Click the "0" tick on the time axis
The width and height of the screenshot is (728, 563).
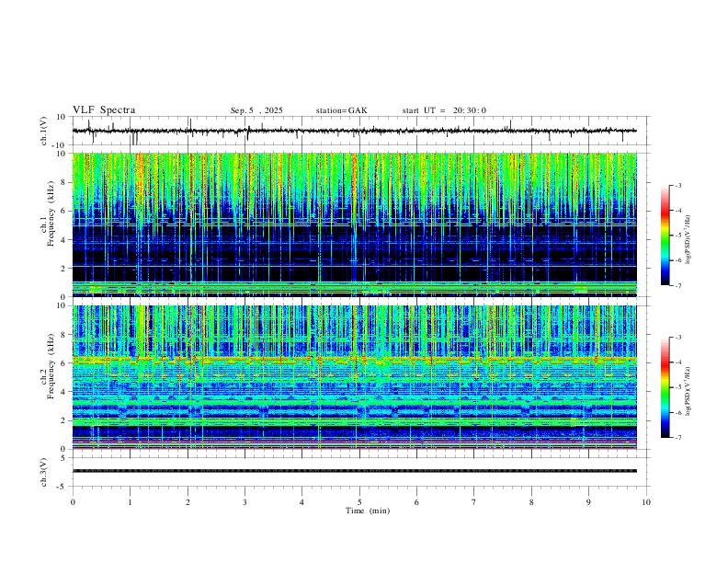coord(73,502)
